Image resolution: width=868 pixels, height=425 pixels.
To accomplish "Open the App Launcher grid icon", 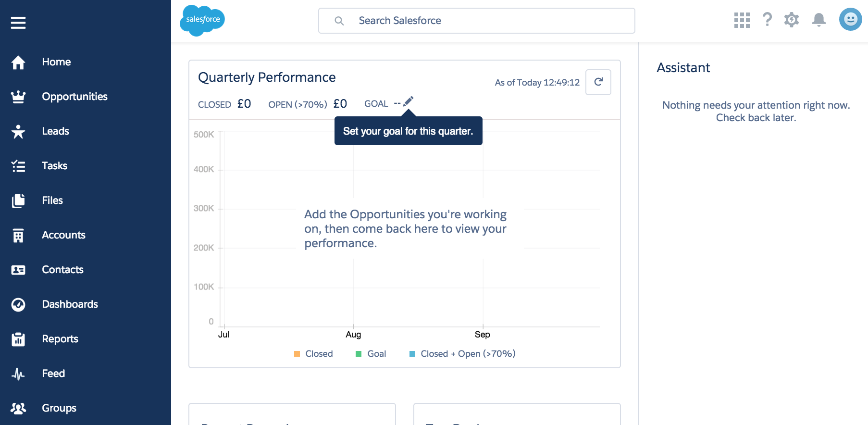I will [742, 20].
